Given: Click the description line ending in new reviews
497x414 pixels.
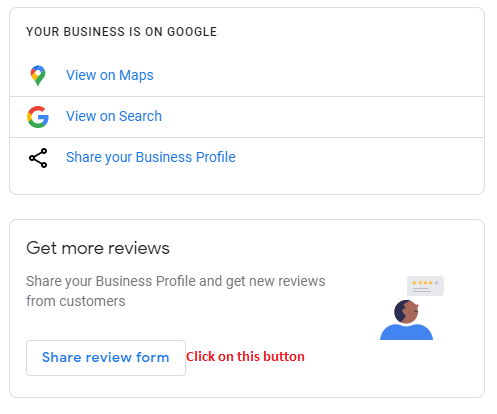Looking at the screenshot, I should [x=176, y=282].
